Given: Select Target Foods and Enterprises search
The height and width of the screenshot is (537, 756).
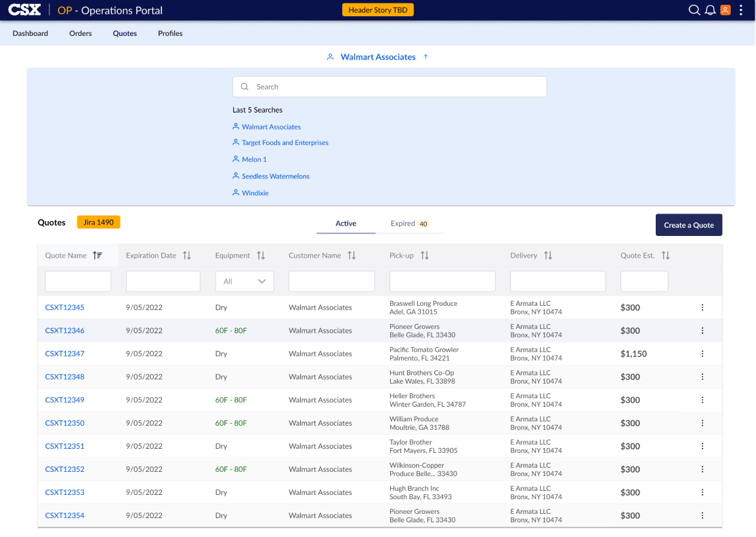Looking at the screenshot, I should click(285, 143).
